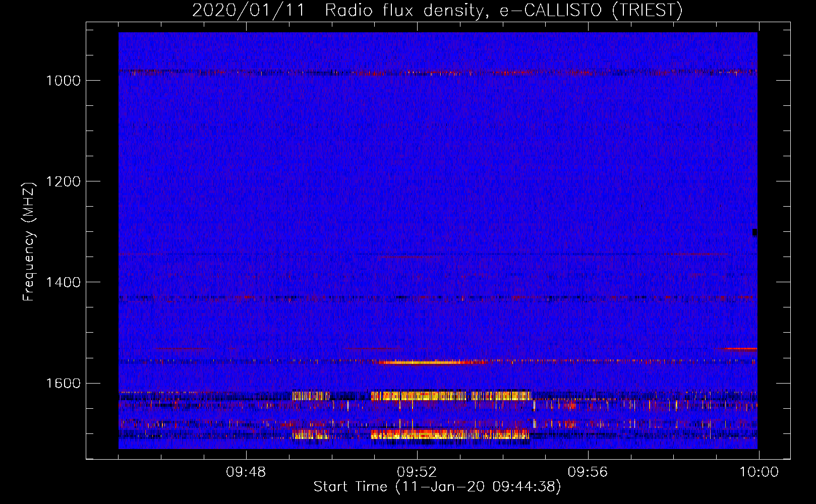Click the 1000 frequency tick label
Screen dimensions: 816x504
(x=64, y=81)
